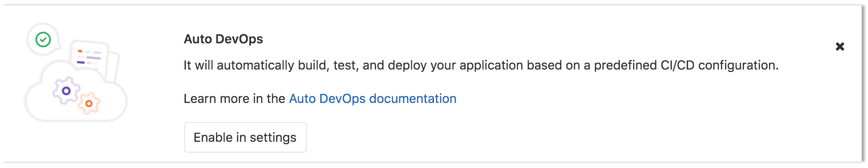Click the orange gear icon in the cloud
Image resolution: width=868 pixels, height=168 pixels.
click(89, 103)
